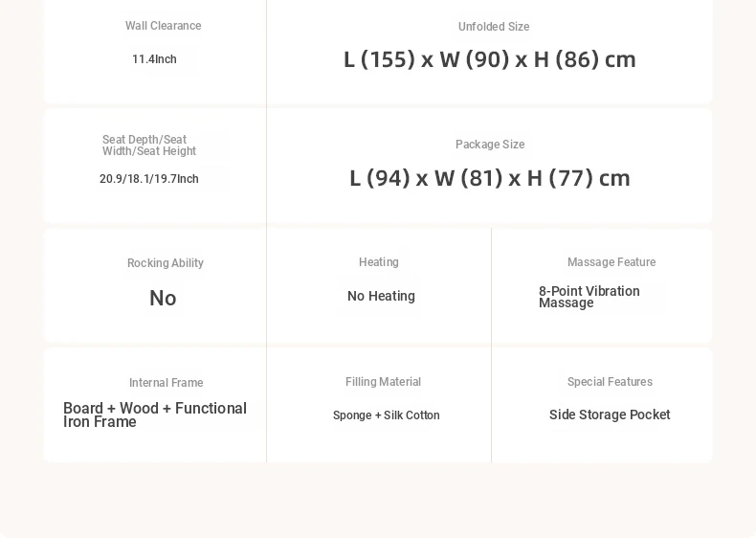Screen dimensions: 756x538
Task: Click the Rocking Ability label
Action: tap(166, 263)
